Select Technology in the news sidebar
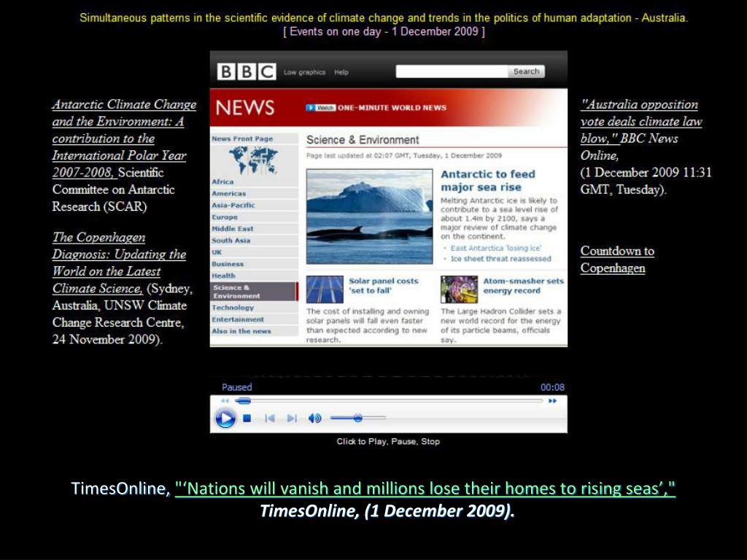747x560 pixels. 233,308
